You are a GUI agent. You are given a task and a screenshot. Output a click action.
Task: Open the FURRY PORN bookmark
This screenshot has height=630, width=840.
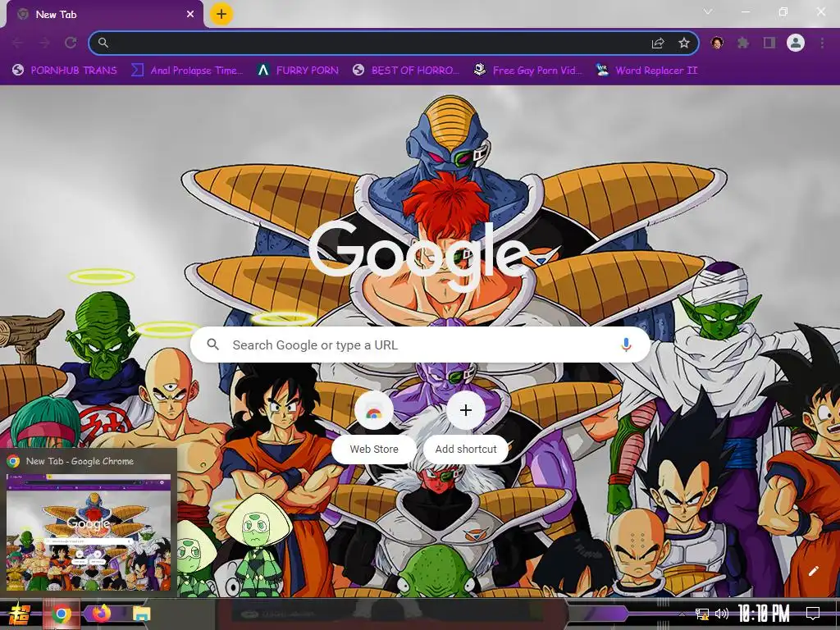pyautogui.click(x=298, y=71)
